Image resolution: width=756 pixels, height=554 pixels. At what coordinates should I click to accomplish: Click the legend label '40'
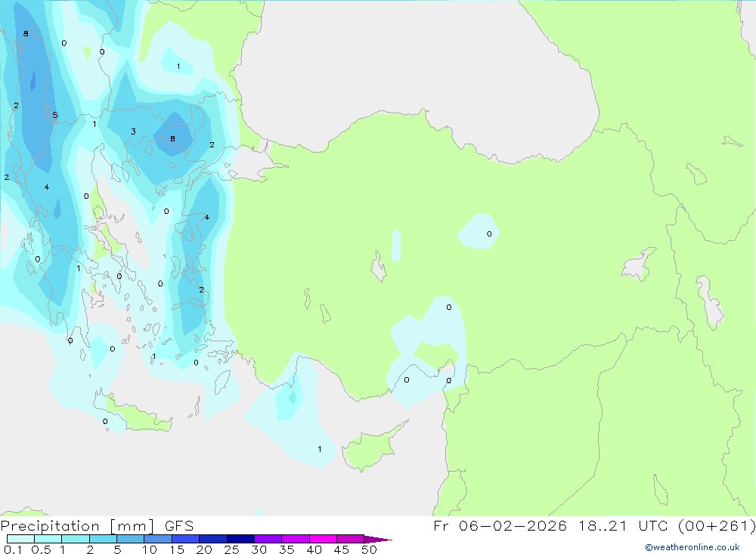[314, 549]
